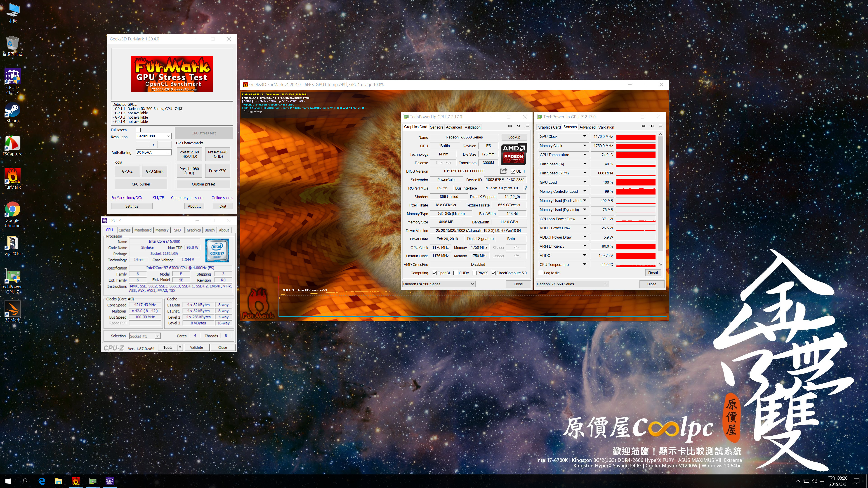868x488 pixels.
Task: Click the CPU Temperature sensor graph
Action: (635, 264)
